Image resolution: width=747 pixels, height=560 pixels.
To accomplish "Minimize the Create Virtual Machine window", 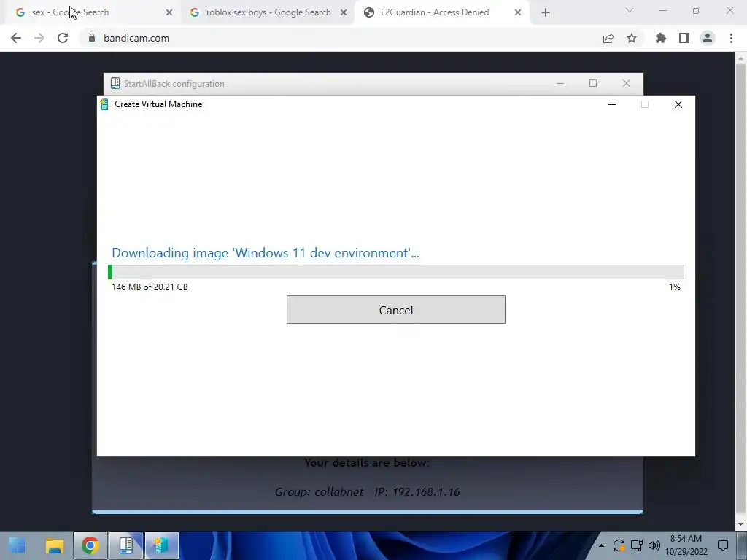I will pyautogui.click(x=612, y=104).
